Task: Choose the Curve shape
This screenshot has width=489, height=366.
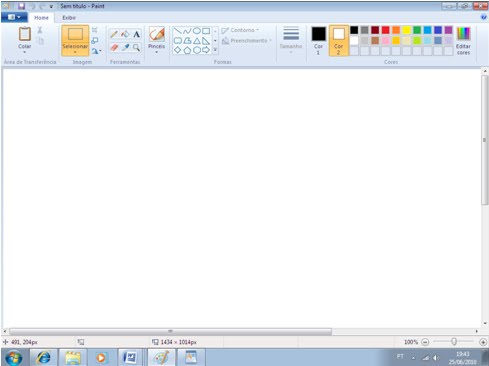Action: 187,31
